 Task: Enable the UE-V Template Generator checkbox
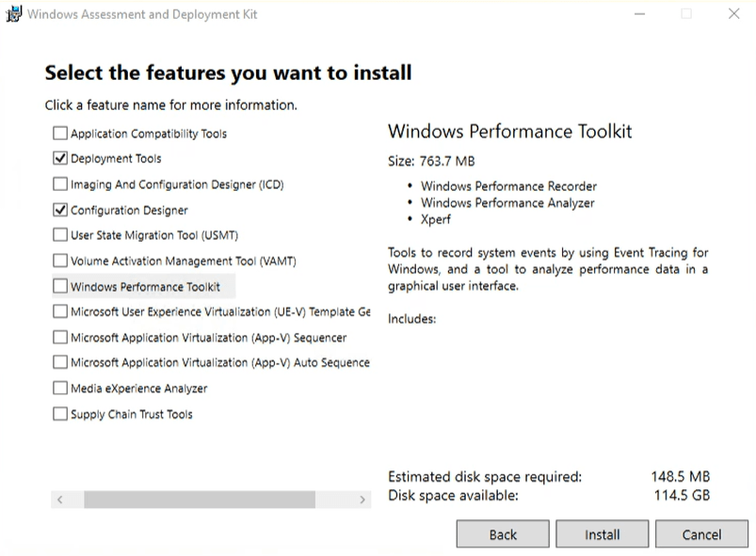(60, 311)
